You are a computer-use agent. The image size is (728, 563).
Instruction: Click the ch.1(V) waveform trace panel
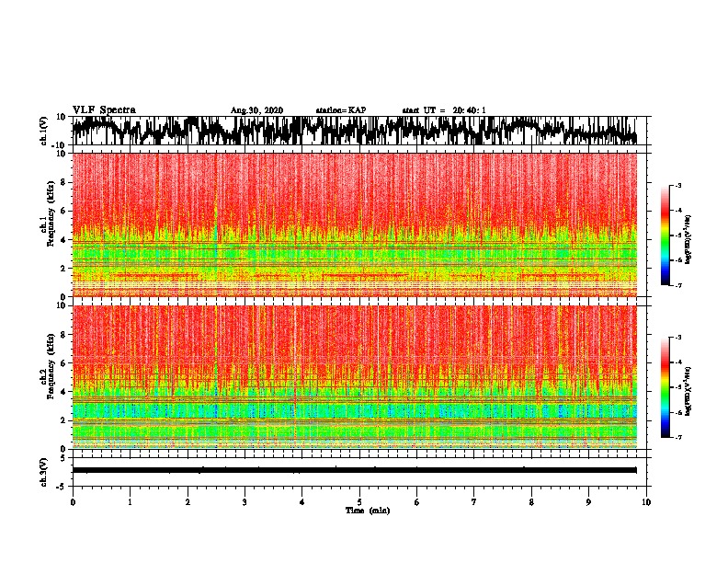[x=359, y=131]
